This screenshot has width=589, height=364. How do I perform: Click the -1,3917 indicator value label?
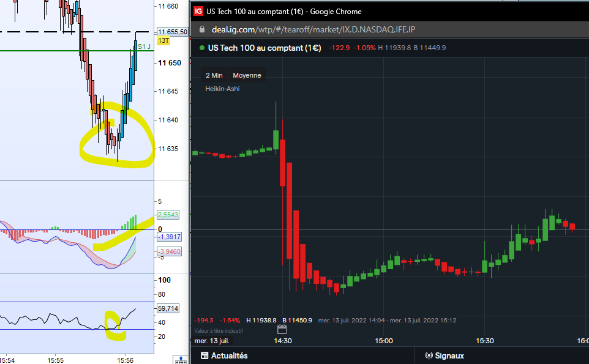pyautogui.click(x=169, y=237)
